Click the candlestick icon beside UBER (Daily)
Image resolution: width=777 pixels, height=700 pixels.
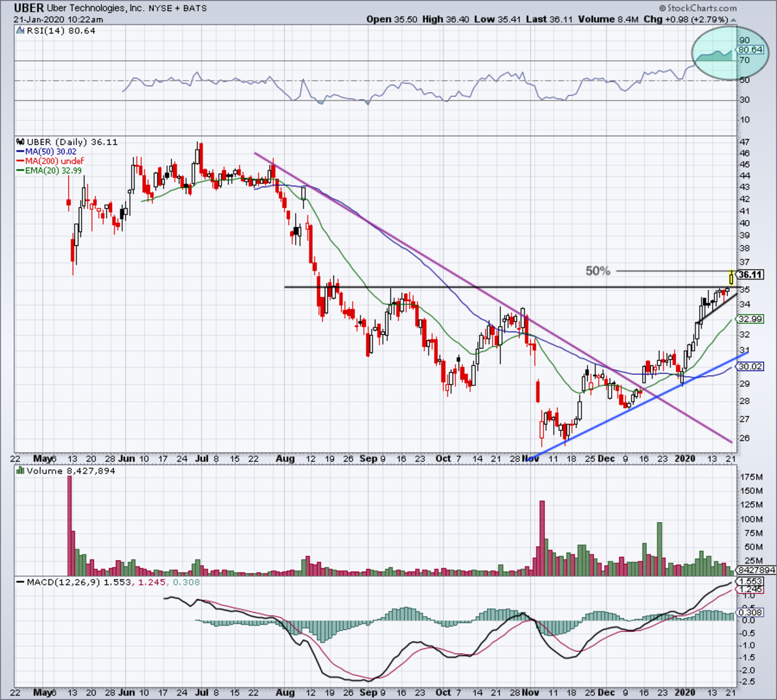pos(19,142)
